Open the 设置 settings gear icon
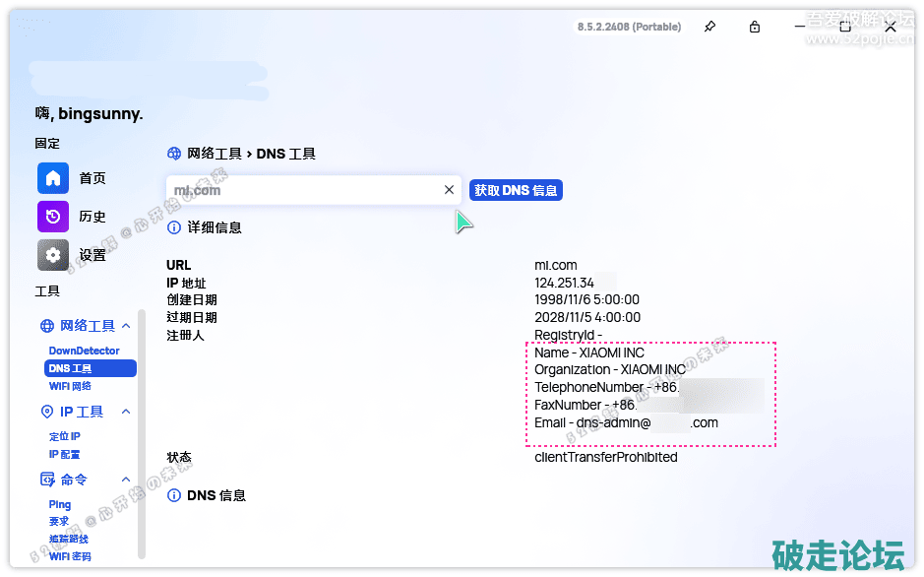 point(53,255)
